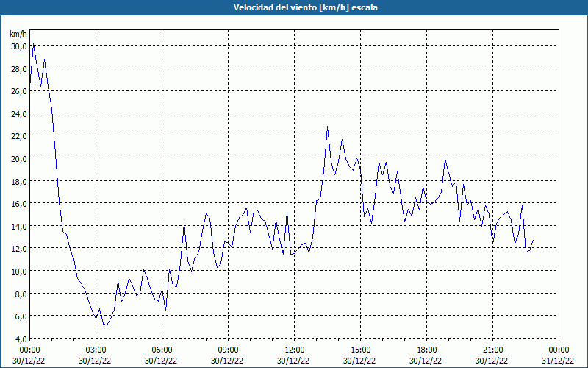Click the '06:00' time label
Viewport: 588px width, 368px height.
point(162,350)
